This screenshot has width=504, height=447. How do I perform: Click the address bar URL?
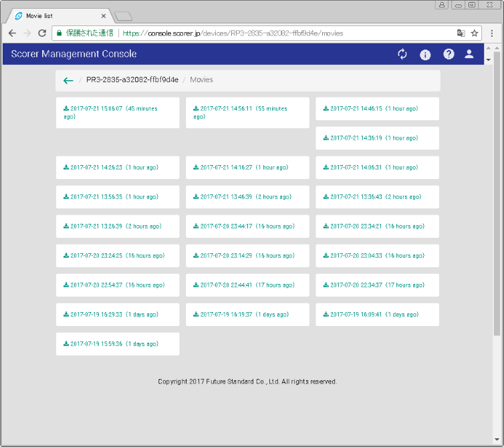(x=233, y=33)
